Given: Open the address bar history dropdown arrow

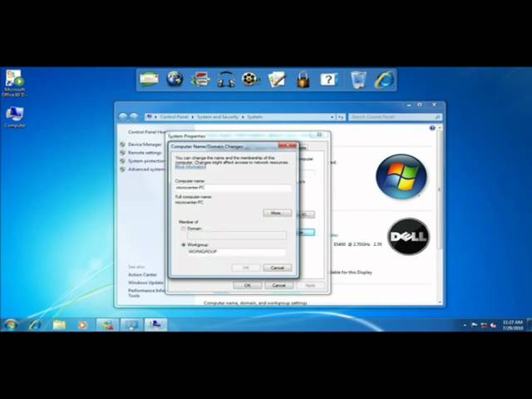Looking at the screenshot, I should click(332, 117).
